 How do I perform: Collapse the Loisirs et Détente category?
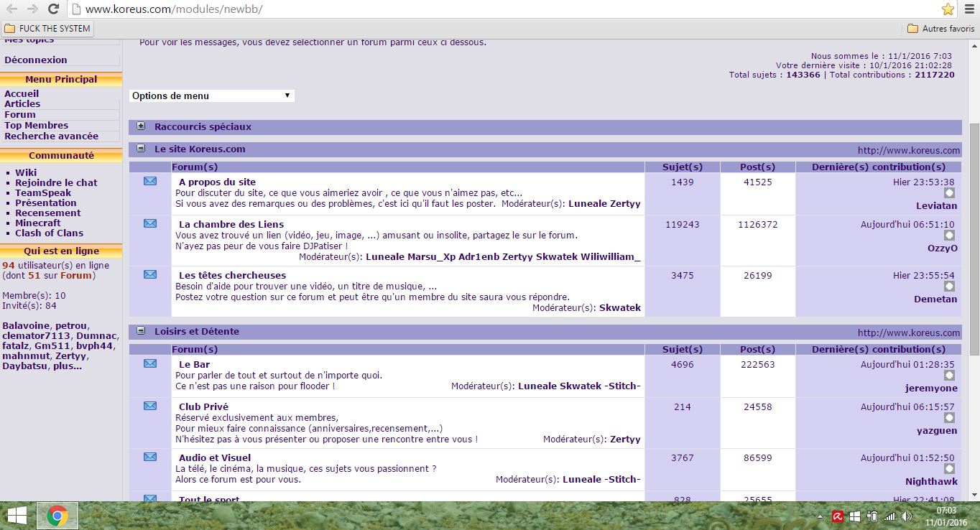(x=141, y=331)
